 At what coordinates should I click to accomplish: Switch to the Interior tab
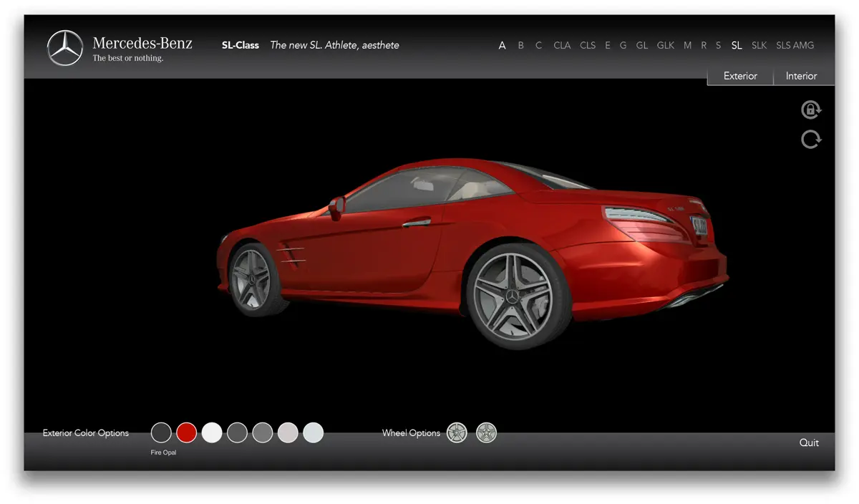pyautogui.click(x=802, y=76)
